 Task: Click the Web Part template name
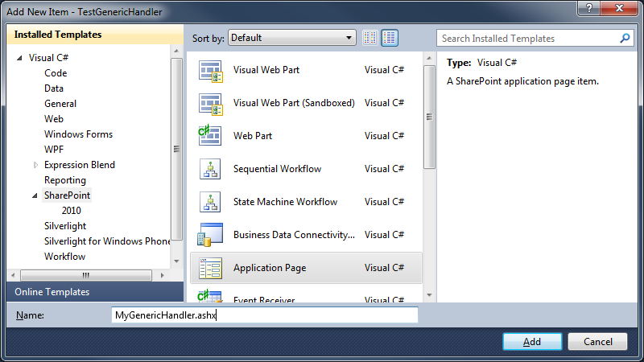253,135
